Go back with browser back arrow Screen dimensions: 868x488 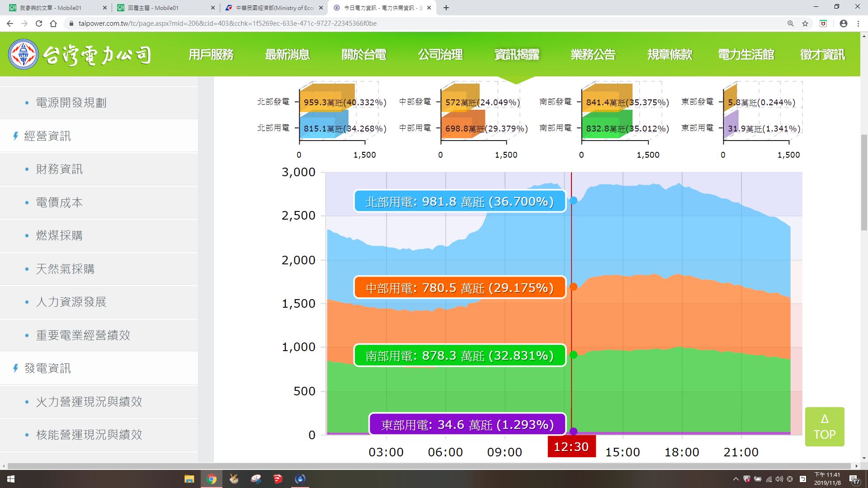[x=10, y=23]
